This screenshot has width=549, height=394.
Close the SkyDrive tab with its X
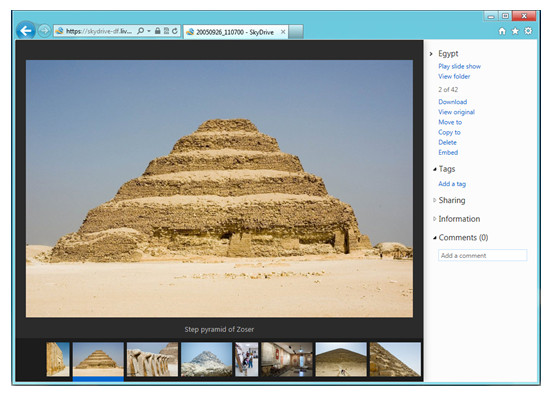(x=283, y=32)
